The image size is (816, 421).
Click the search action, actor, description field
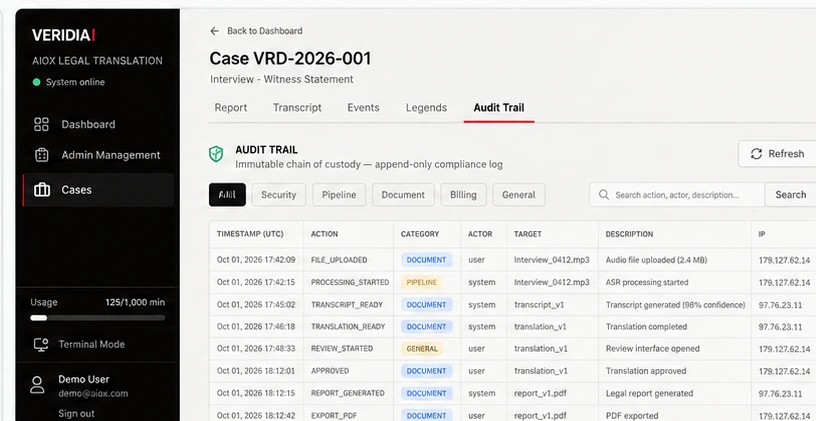click(x=677, y=195)
